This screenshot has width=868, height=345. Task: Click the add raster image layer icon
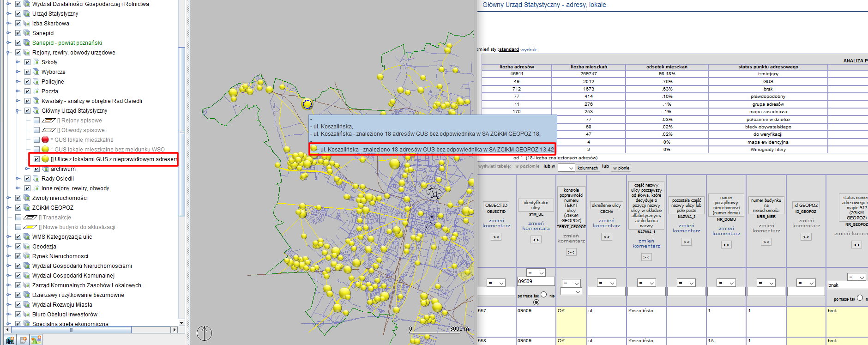(x=36, y=340)
